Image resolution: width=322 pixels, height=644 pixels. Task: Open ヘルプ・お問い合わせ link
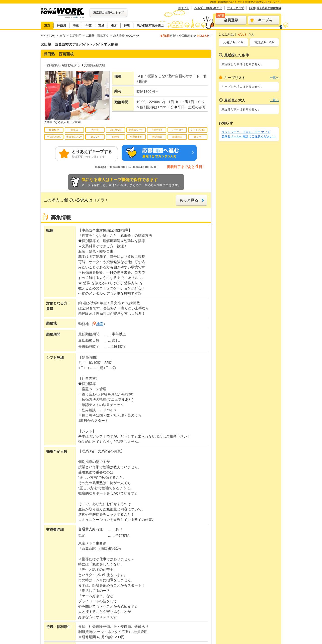(x=208, y=8)
